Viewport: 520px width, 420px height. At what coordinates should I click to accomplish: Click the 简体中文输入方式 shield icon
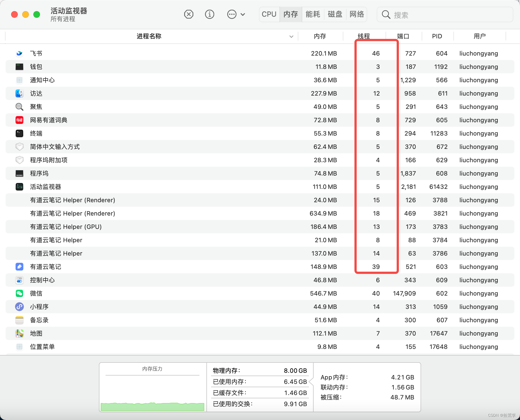(x=19, y=147)
